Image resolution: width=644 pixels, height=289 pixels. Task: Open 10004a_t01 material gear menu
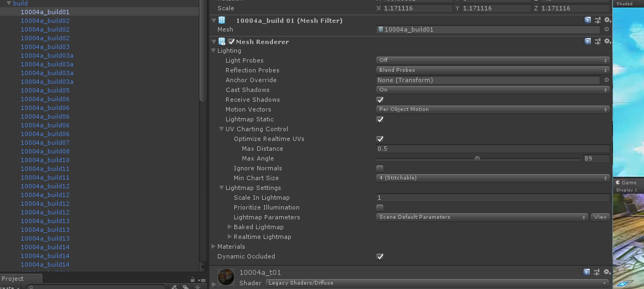[x=607, y=272]
